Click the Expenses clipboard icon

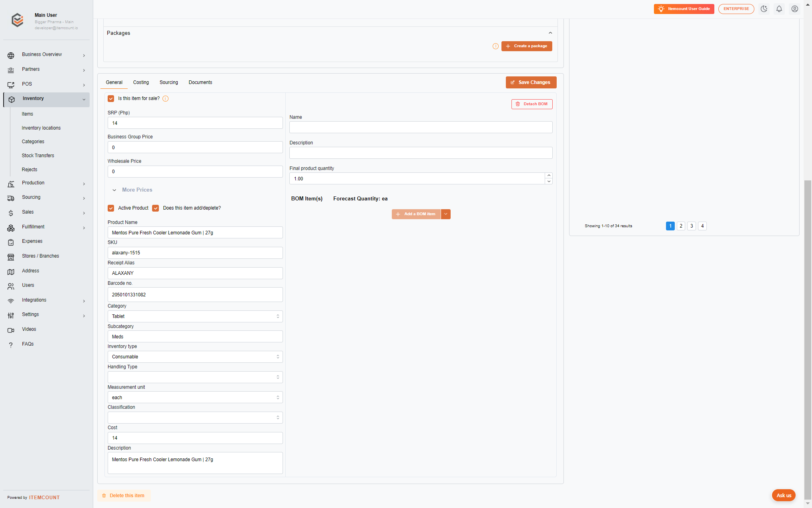pyautogui.click(x=11, y=242)
